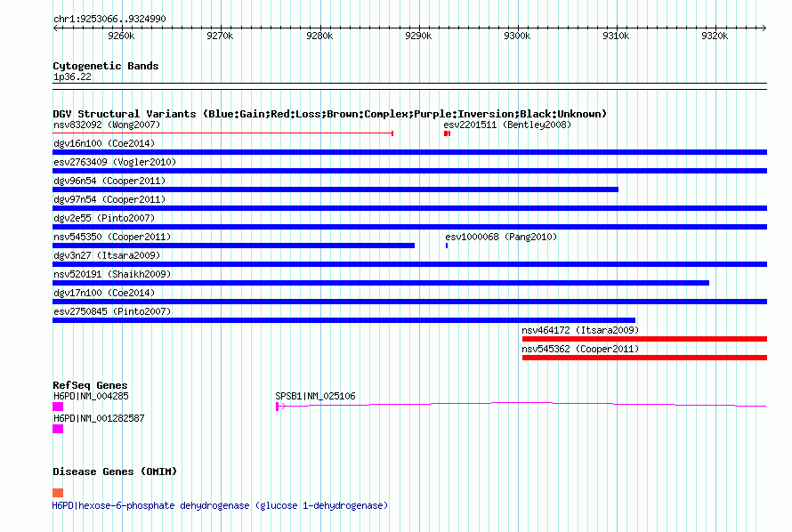Click the SPSB1|NM_025106 gene label
Viewport: 792px width, 532px height.
click(x=315, y=396)
